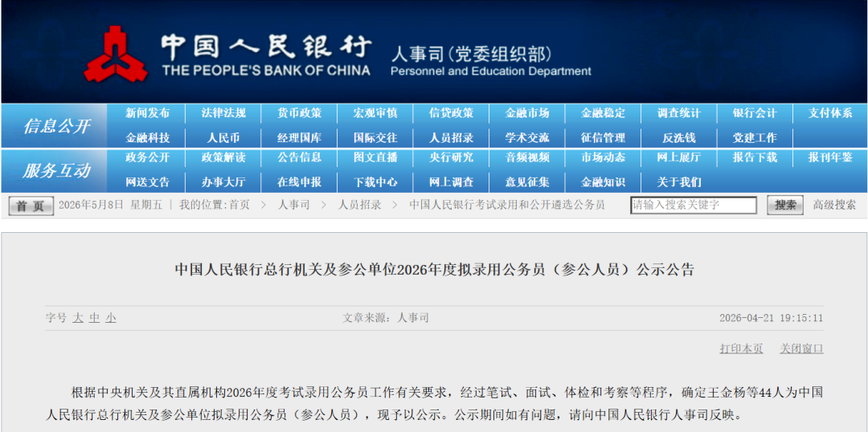Viewport: 868px width, 432px height.
Task: Go to 金融稳定 page
Action: tap(603, 113)
